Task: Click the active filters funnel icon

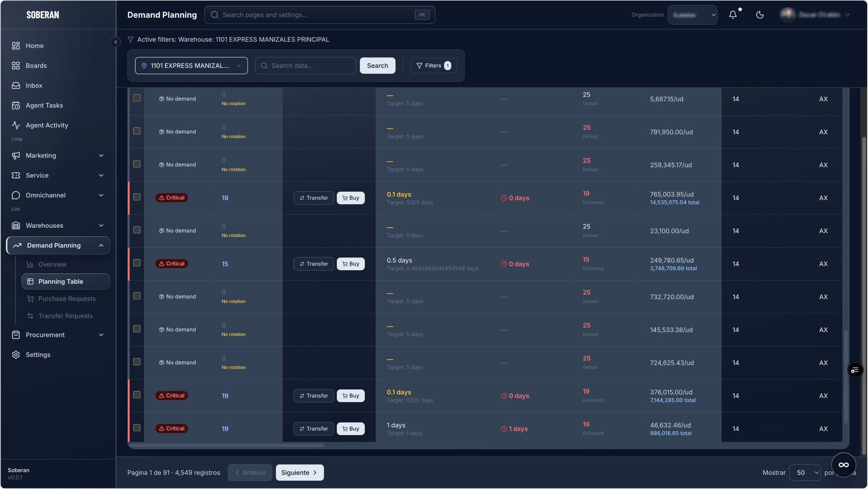Action: click(x=131, y=40)
